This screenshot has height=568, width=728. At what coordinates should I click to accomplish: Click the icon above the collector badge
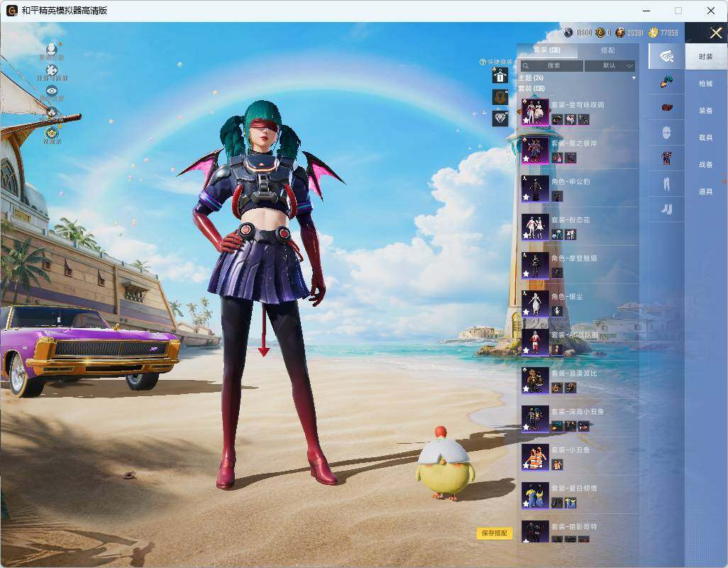tap(52, 112)
